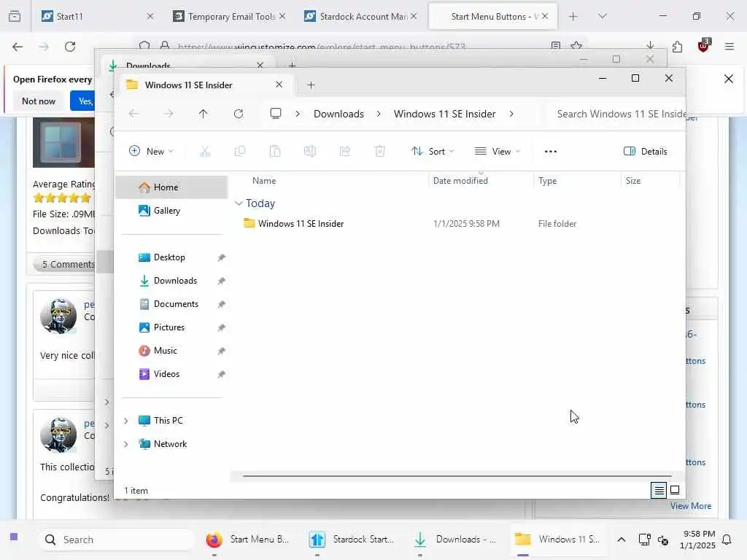The height and width of the screenshot is (560, 747).
Task: Expand chevron after Downloads in address bar
Action: 379,114
